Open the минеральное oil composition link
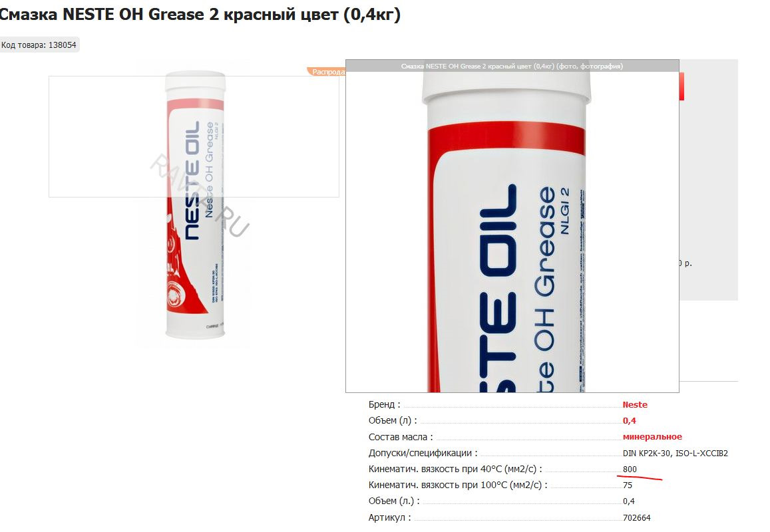The width and height of the screenshot is (770, 532). [x=652, y=437]
